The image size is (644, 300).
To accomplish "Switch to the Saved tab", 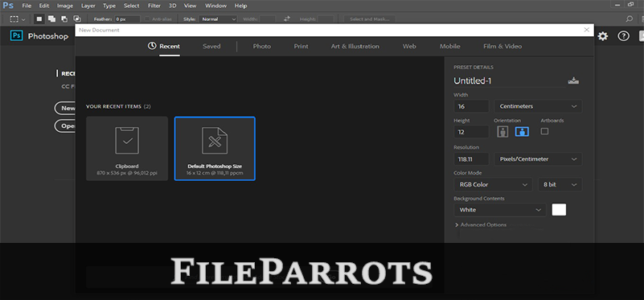I will 211,47.
